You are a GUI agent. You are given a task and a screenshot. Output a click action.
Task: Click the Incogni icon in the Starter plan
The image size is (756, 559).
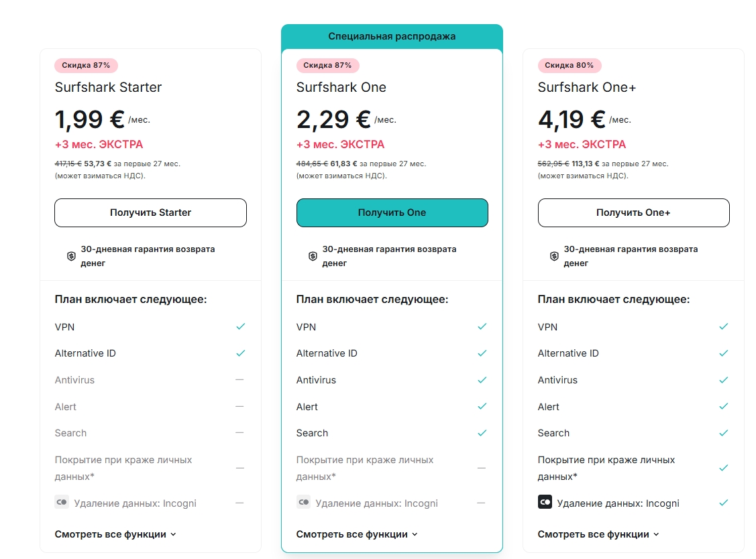[x=62, y=501]
